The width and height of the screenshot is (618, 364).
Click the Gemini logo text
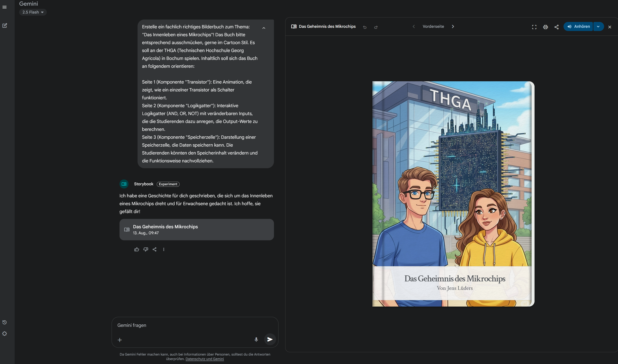coord(29,4)
